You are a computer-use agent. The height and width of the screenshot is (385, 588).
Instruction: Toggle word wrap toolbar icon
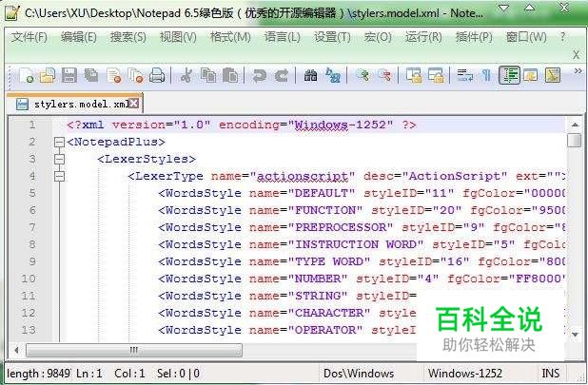tap(465, 75)
